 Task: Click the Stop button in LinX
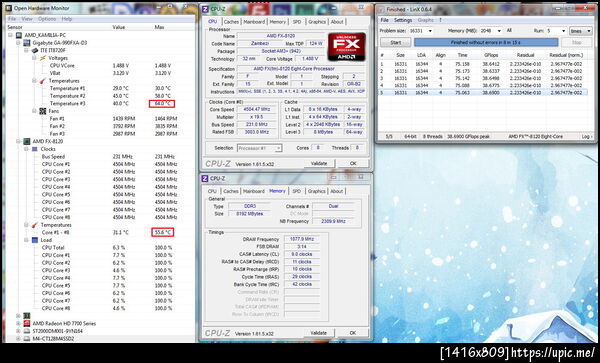click(x=576, y=42)
